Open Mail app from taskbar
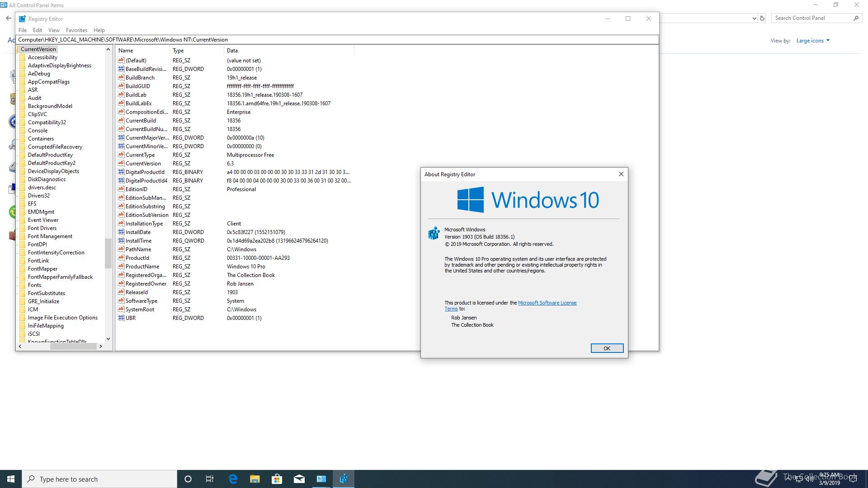This screenshot has width=868, height=488. [299, 479]
